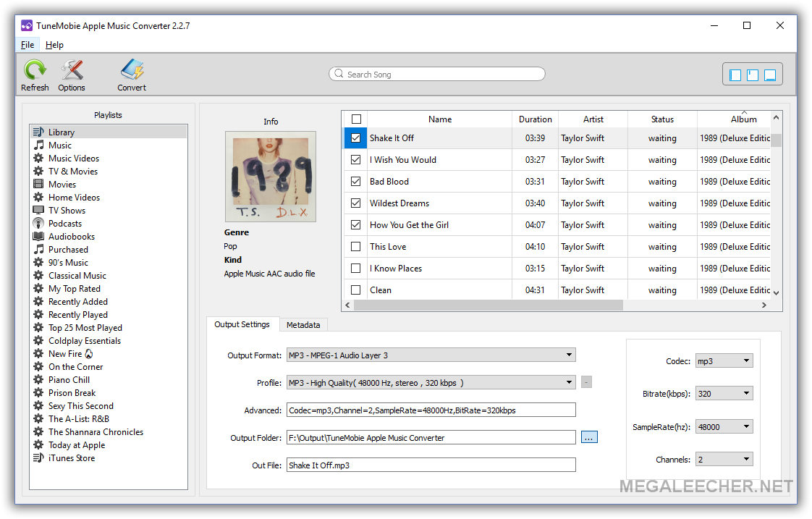Switch to the bottom-panel layout view icon
This screenshot has width=812, height=519.
770,75
